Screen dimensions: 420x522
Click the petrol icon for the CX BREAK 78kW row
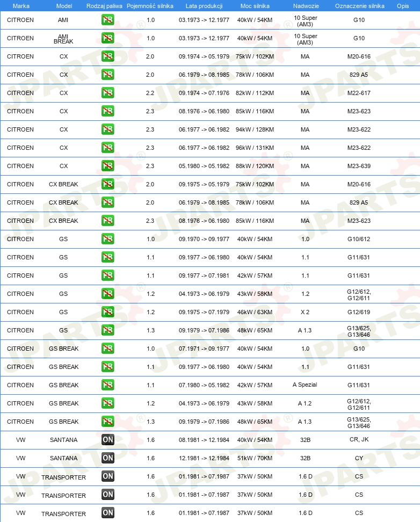pyautogui.click(x=107, y=202)
